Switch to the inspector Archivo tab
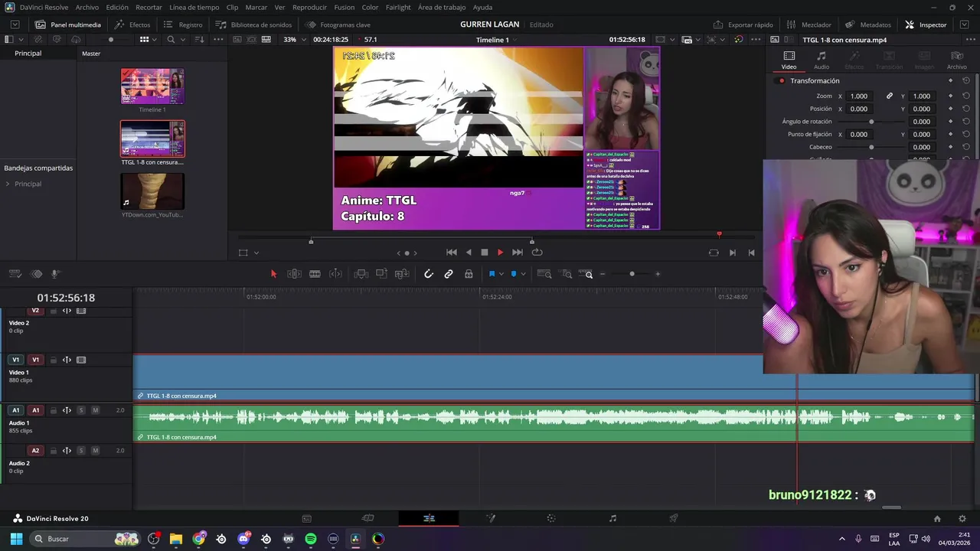The height and width of the screenshot is (551, 980). 957,60
